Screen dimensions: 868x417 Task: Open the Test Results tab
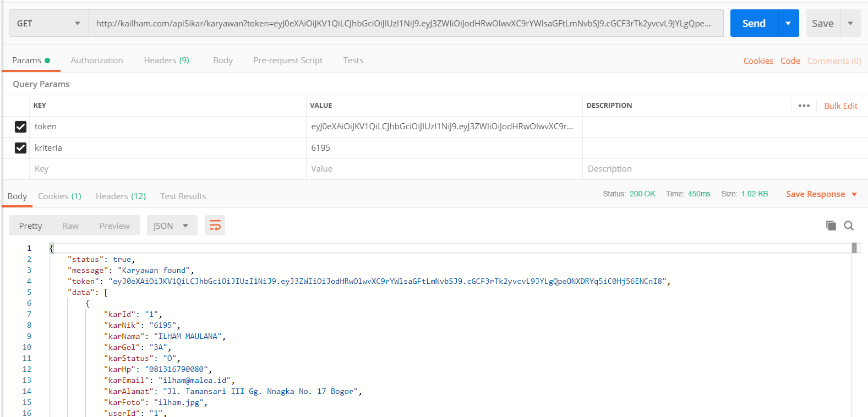click(x=183, y=196)
